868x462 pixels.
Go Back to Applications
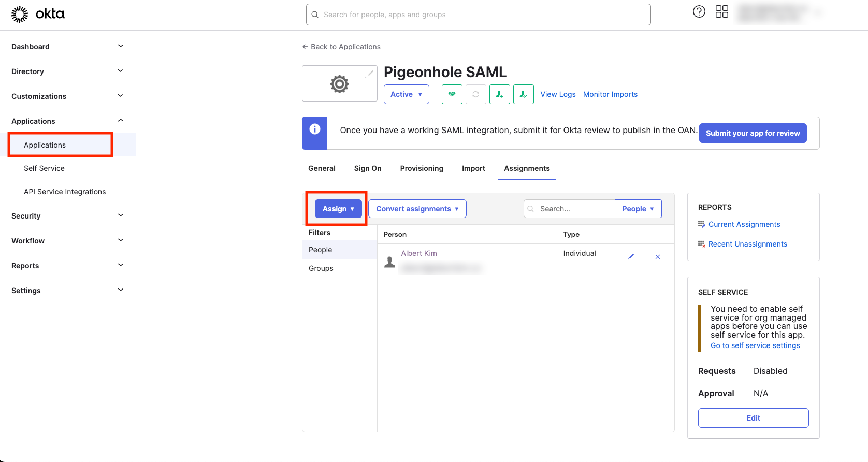tap(341, 47)
